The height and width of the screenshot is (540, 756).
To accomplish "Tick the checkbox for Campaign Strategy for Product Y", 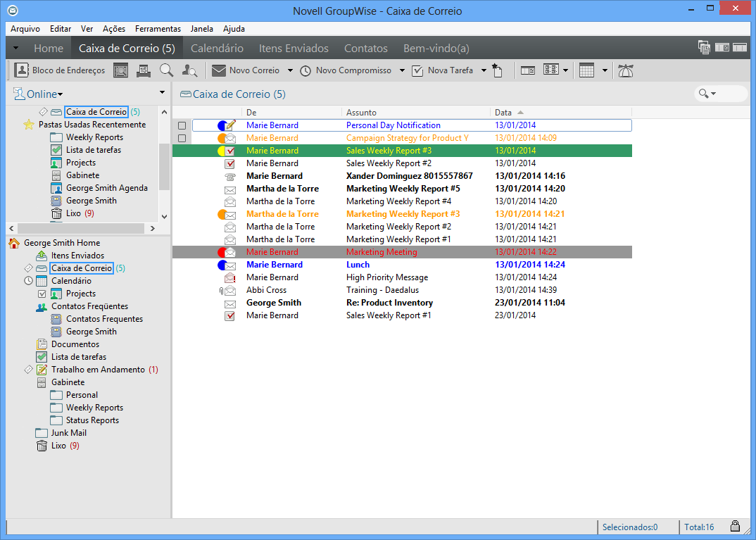I will 182,139.
